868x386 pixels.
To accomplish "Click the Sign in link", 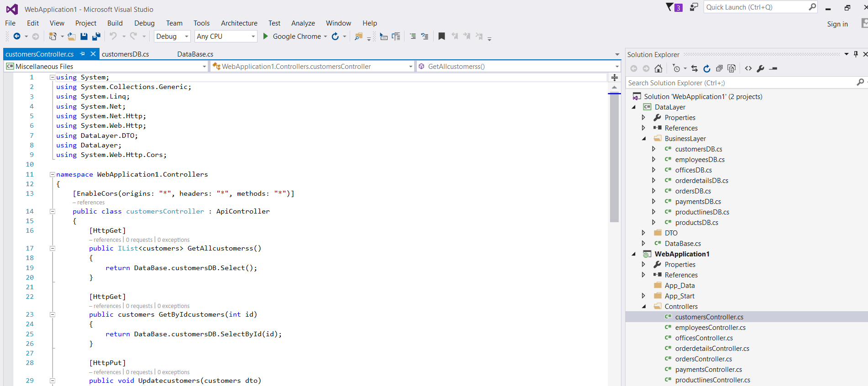I will [x=837, y=24].
